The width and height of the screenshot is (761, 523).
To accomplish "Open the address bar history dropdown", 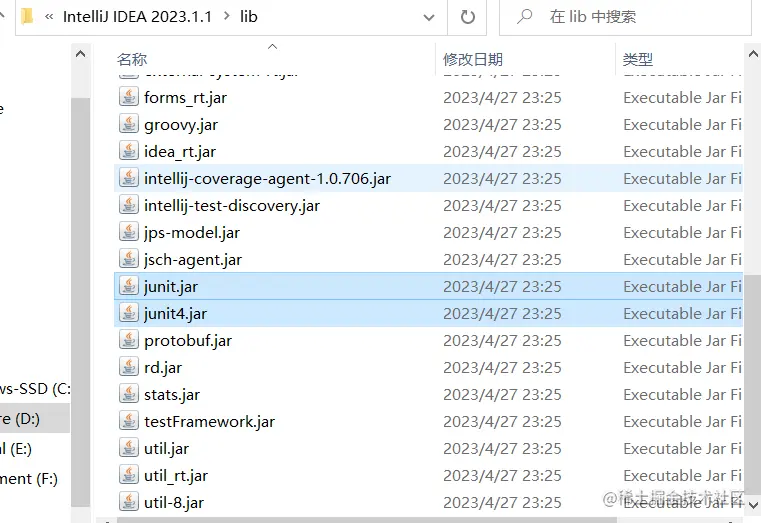I will [429, 17].
